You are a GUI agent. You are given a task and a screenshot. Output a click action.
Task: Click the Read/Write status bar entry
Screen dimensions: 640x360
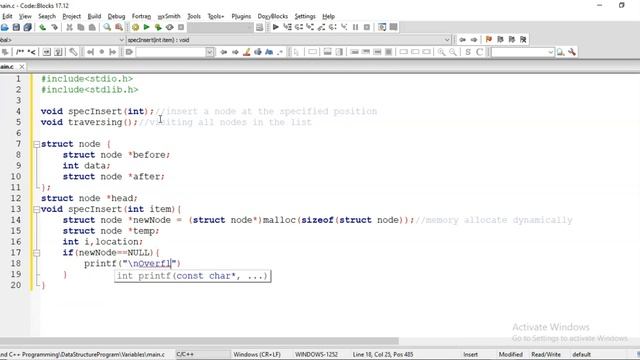tap(546, 354)
